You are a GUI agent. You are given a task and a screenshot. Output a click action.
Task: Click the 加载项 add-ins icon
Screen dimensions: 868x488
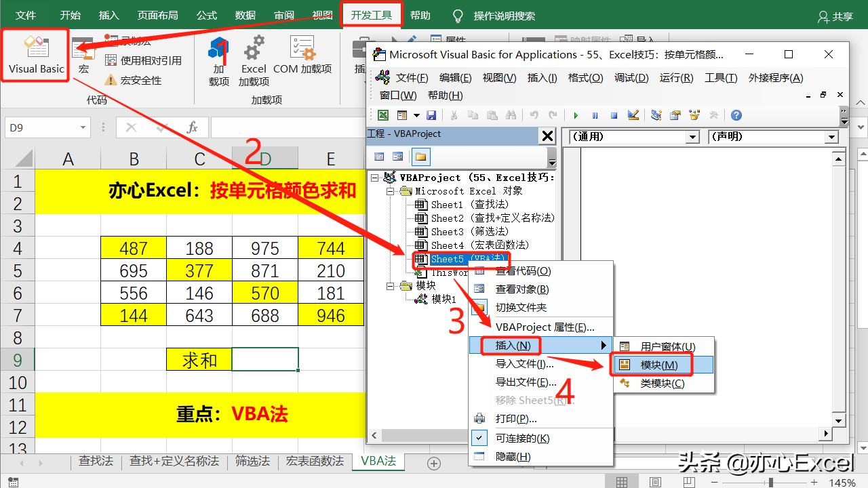(219, 61)
